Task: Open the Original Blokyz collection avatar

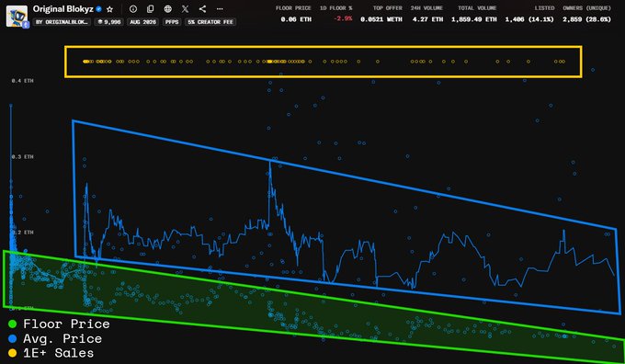Action: tap(17, 16)
